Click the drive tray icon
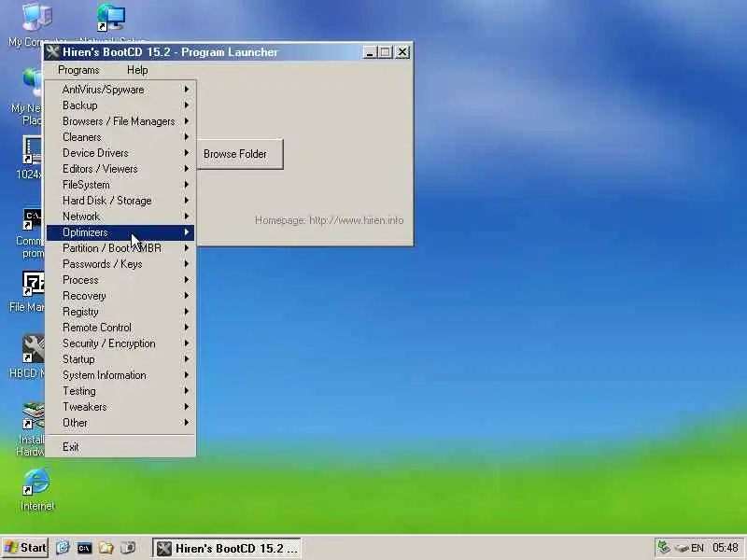 pos(682,548)
